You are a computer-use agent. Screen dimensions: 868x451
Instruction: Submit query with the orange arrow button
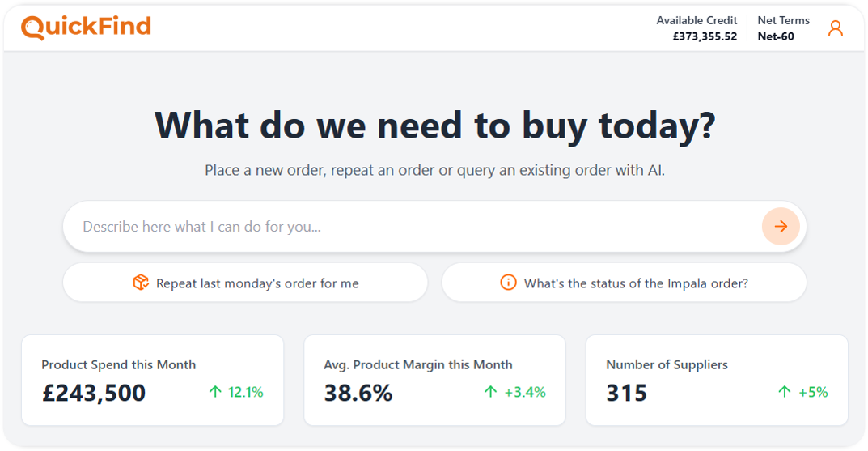(781, 227)
